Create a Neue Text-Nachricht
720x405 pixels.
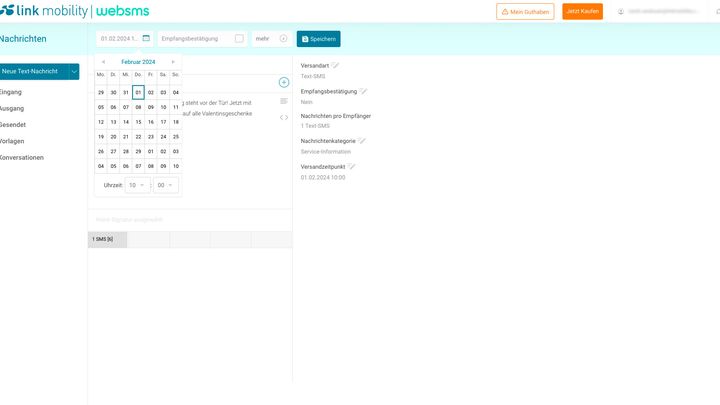[x=34, y=72]
